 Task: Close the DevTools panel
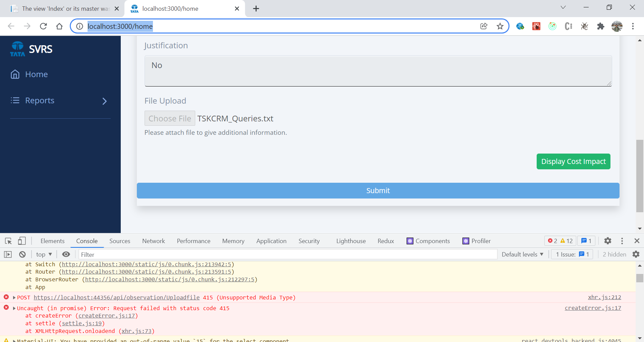tap(637, 241)
